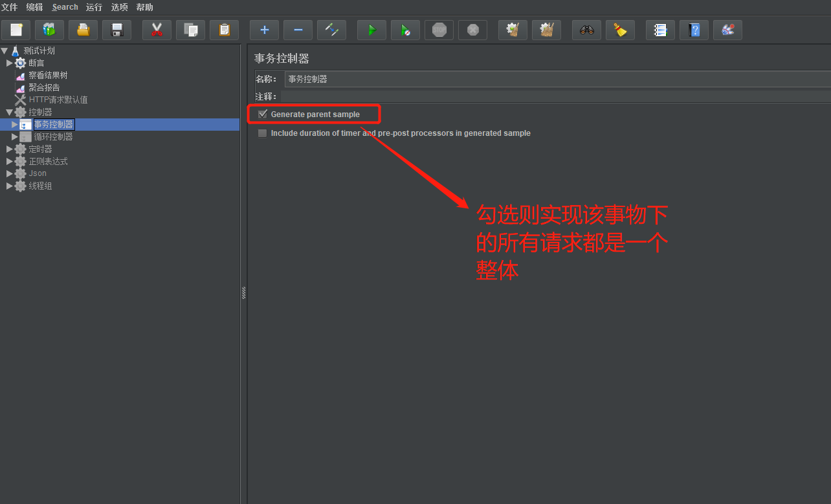Screen dimensions: 831x504
Task: Click the Help question mark icon
Action: [694, 30]
